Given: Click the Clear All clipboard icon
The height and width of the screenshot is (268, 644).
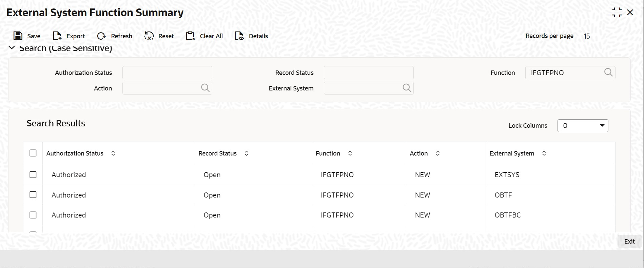Looking at the screenshot, I should click(190, 36).
